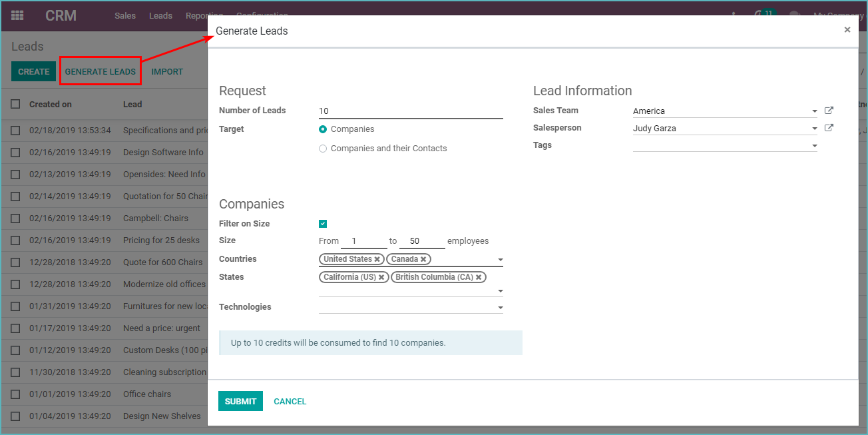This screenshot has width=868, height=435.
Task: Open Sales Team record via external link icon
Action: [828, 111]
